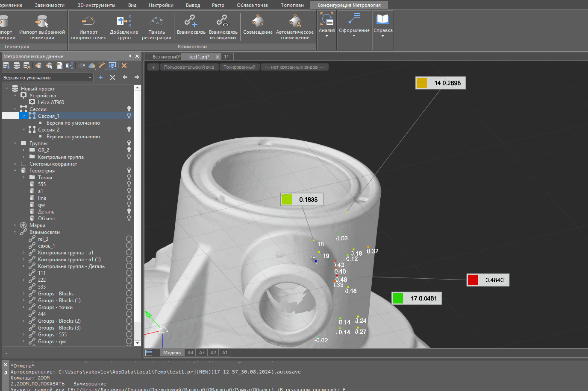
Task: Expand the Системы координат tree node
Action: pos(15,164)
